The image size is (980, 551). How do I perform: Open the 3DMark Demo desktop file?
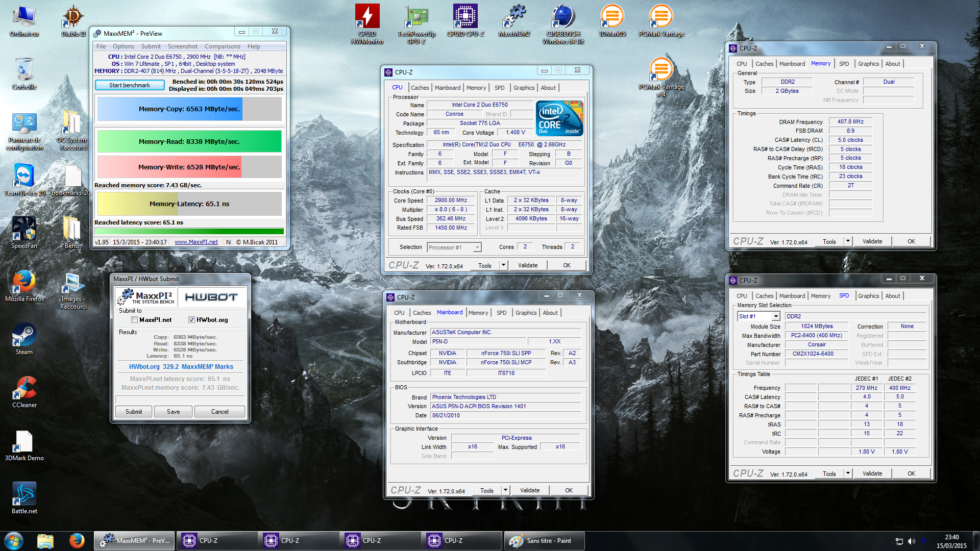point(24,446)
